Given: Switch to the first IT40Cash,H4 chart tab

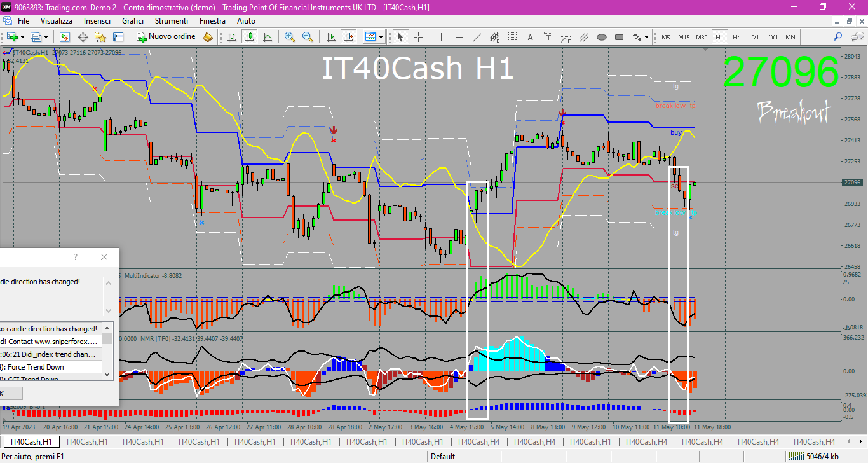Looking at the screenshot, I should click(479, 441).
